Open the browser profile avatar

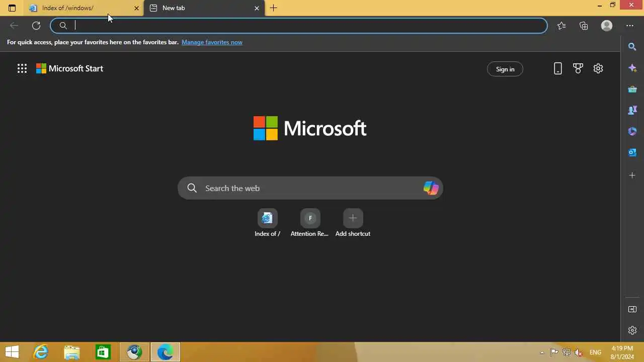[607, 26]
